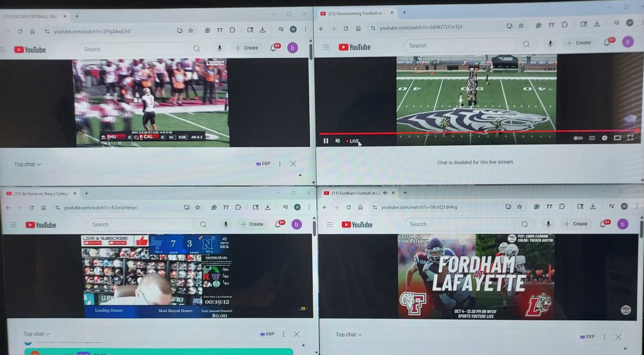This screenshot has width=644, height=355.
Task: Click 0XP crown badge in Fordham Football chat
Action: click(x=587, y=337)
